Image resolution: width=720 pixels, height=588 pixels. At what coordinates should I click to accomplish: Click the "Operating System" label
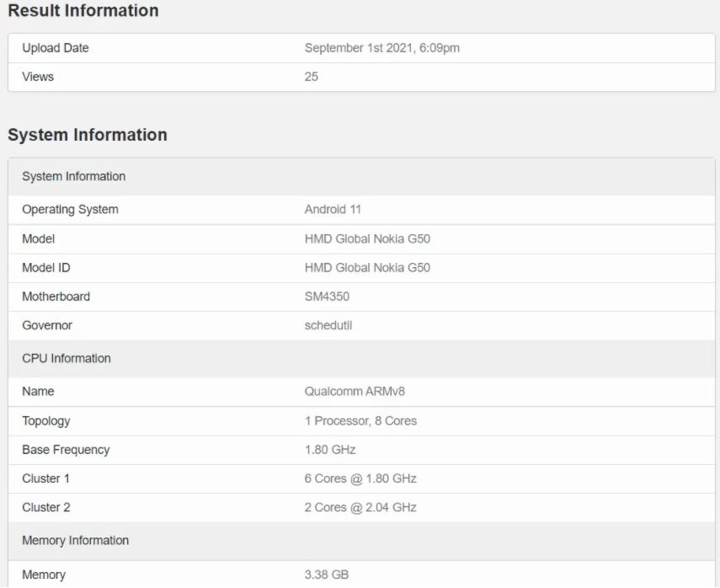click(70, 210)
